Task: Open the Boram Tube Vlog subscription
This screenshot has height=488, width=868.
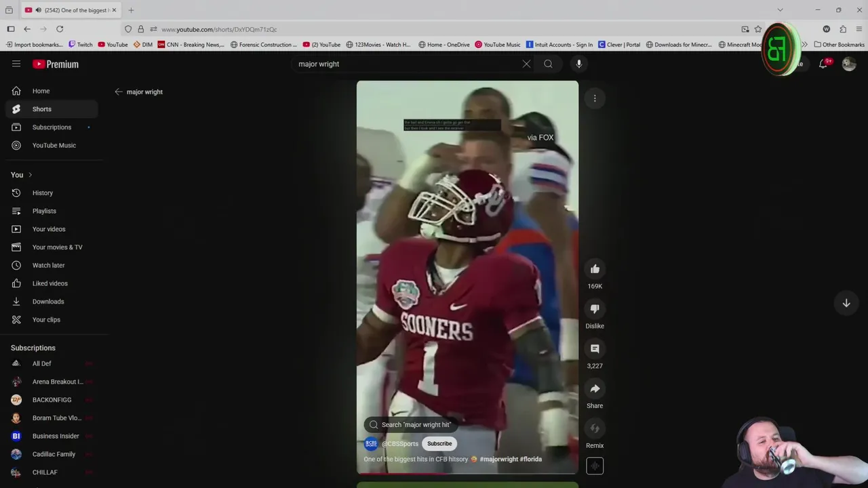Action: pos(52,418)
